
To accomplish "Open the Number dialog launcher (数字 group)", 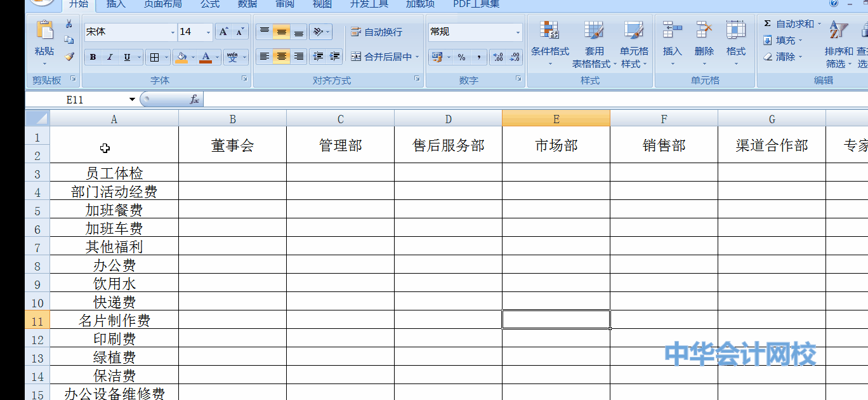I will pos(518,79).
